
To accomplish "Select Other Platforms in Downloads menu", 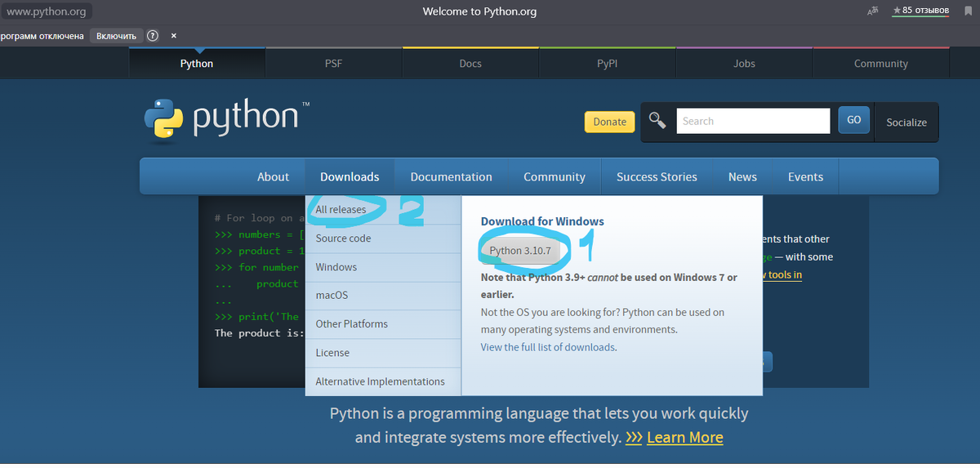I will [x=383, y=324].
